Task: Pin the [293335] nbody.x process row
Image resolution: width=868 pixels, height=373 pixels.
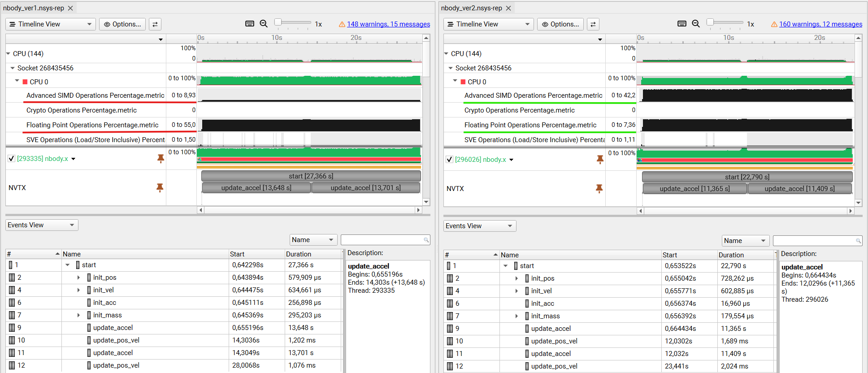Action: click(x=161, y=159)
